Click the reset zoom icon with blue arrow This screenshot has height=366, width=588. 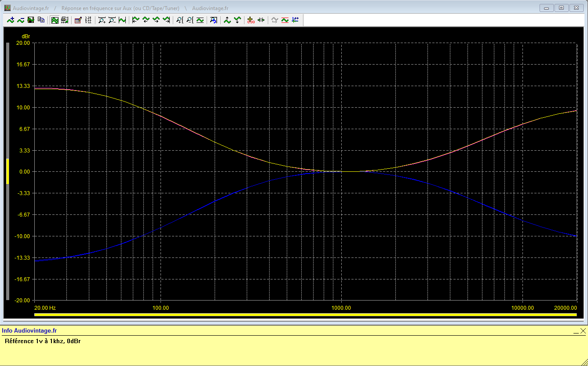[214, 20]
